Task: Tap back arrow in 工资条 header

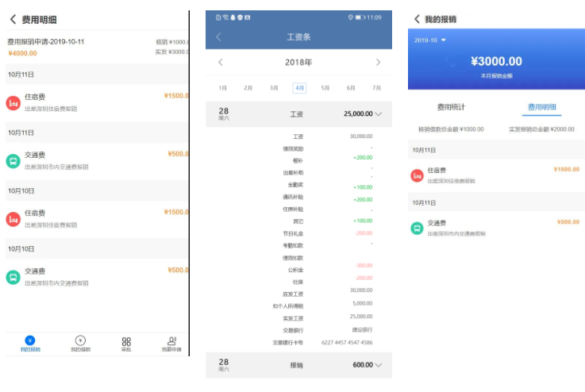Action: (x=218, y=37)
